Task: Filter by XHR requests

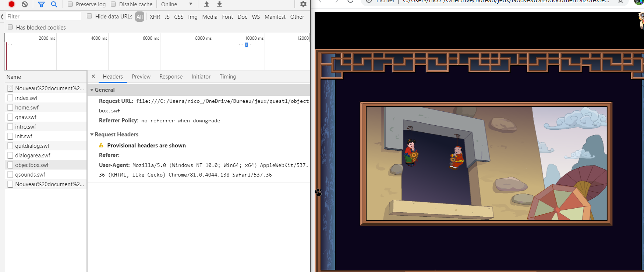Action: point(155,17)
